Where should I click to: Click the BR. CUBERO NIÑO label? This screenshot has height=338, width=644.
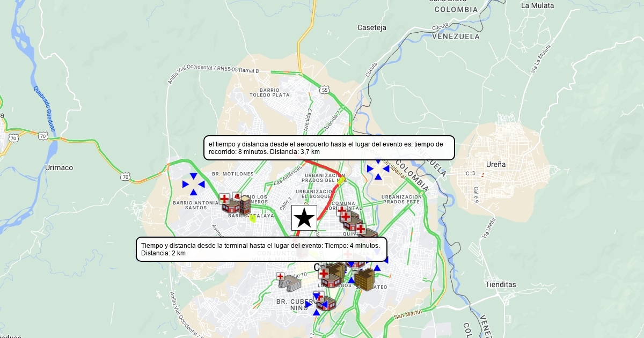pyautogui.click(x=298, y=305)
